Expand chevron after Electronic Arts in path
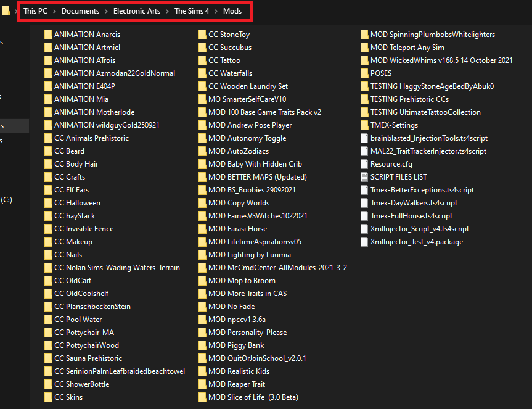 point(167,11)
